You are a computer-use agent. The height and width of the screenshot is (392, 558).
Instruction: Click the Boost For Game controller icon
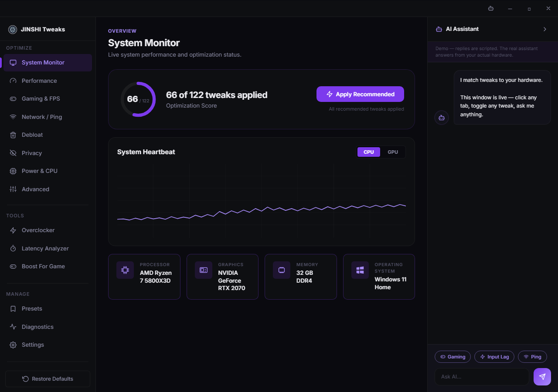pyautogui.click(x=13, y=267)
